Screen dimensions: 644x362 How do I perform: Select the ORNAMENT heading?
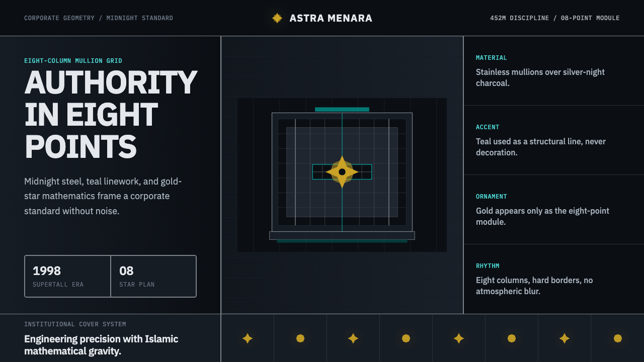(492, 197)
